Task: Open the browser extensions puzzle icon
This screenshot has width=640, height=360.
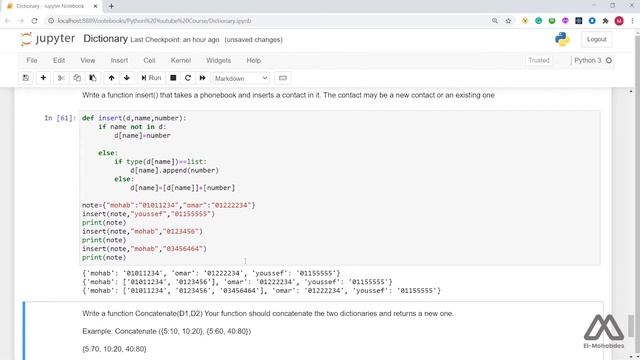Action: tap(605, 20)
